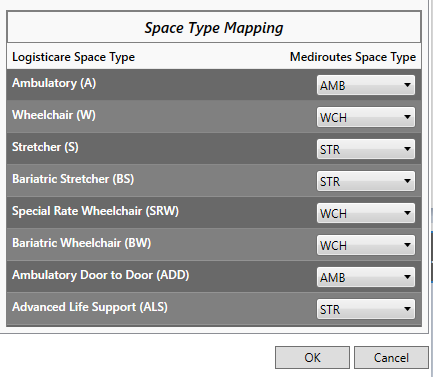Select the 'Stretcher (S)' row label
The width and height of the screenshot is (433, 377).
click(x=45, y=147)
